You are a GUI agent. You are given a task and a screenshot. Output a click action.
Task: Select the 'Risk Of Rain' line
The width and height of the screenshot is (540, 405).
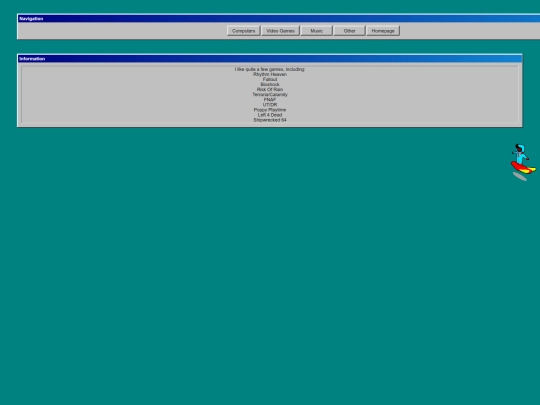tap(270, 90)
